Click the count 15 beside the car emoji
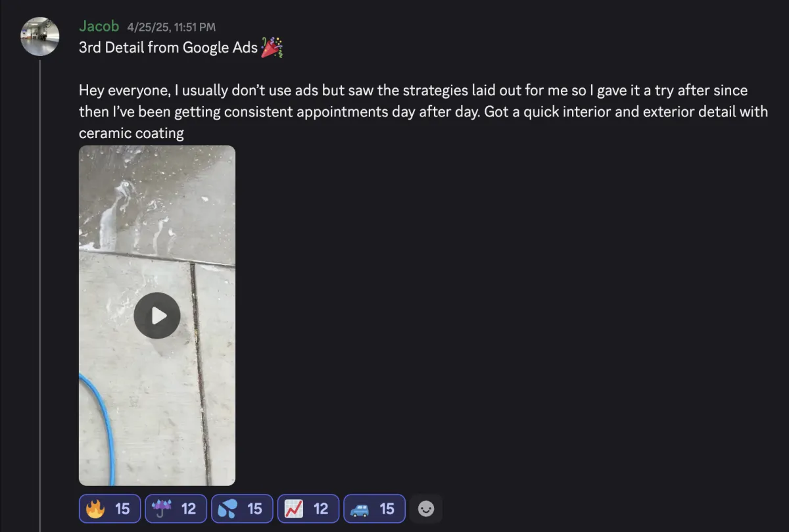 pos(387,508)
